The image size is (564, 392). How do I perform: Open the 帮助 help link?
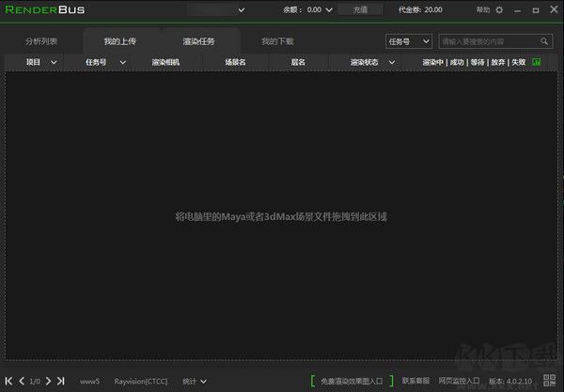[x=483, y=10]
